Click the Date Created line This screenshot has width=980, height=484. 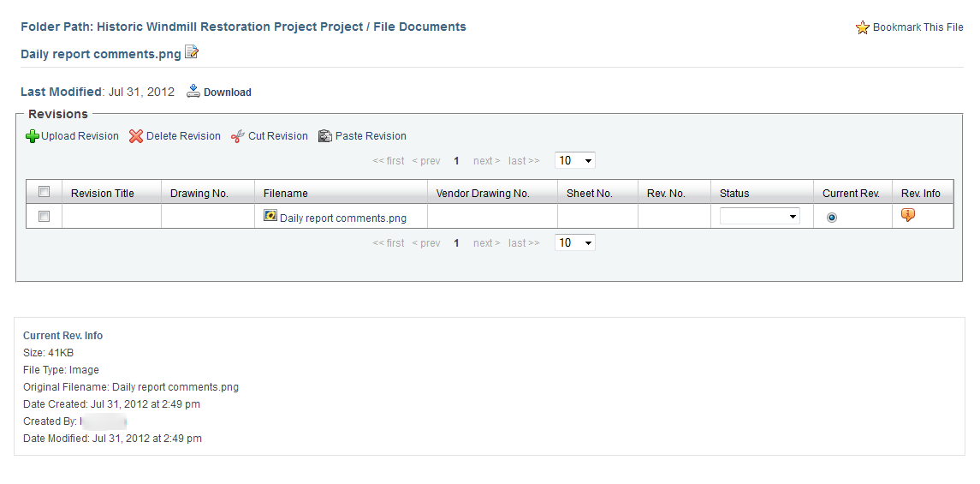coord(112,404)
